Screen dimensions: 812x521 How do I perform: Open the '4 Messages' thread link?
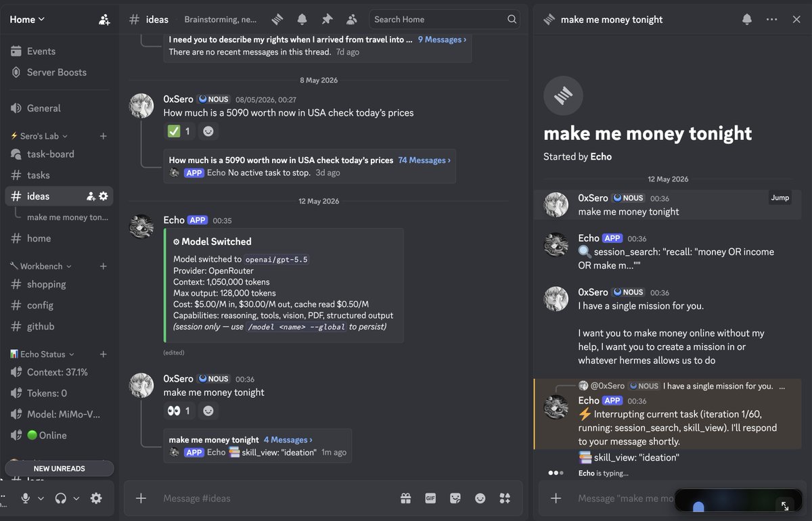tap(288, 440)
